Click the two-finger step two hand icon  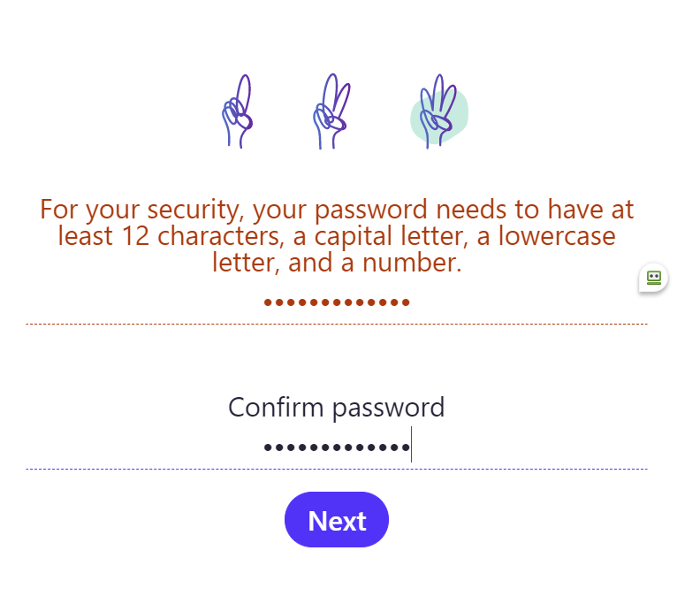coord(331,113)
